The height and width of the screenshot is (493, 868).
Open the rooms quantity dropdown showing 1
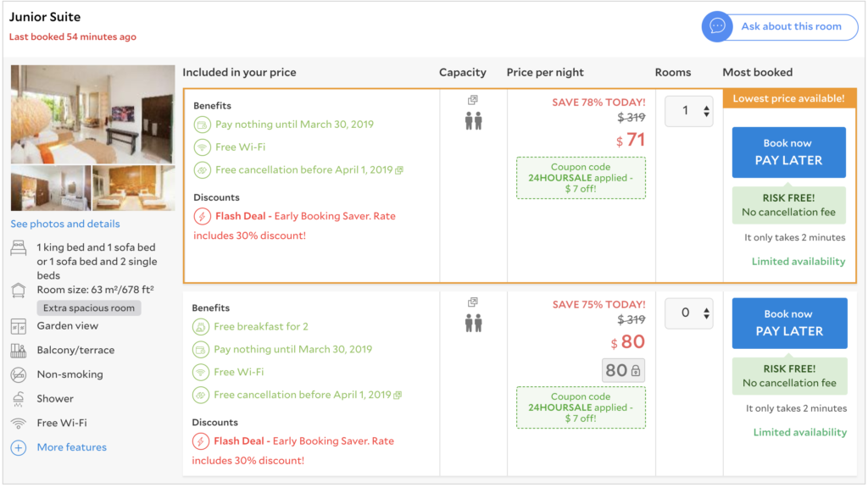[x=688, y=111]
